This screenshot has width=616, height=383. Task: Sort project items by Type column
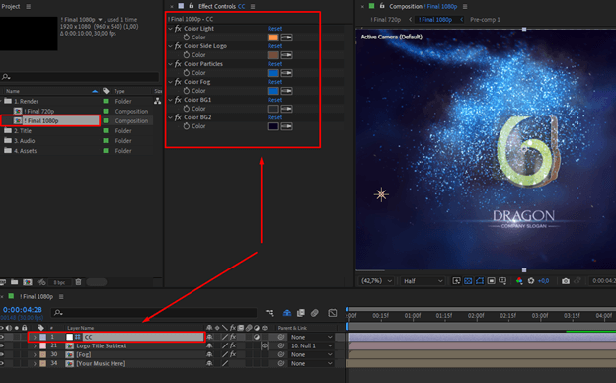[119, 91]
